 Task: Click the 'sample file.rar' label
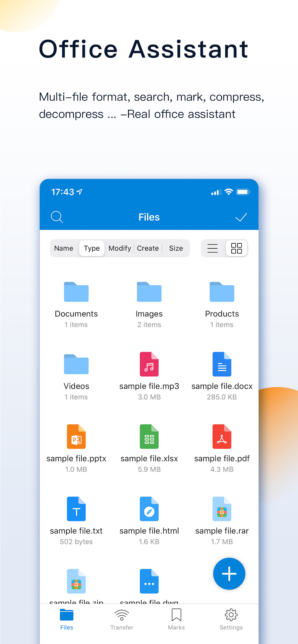222,531
